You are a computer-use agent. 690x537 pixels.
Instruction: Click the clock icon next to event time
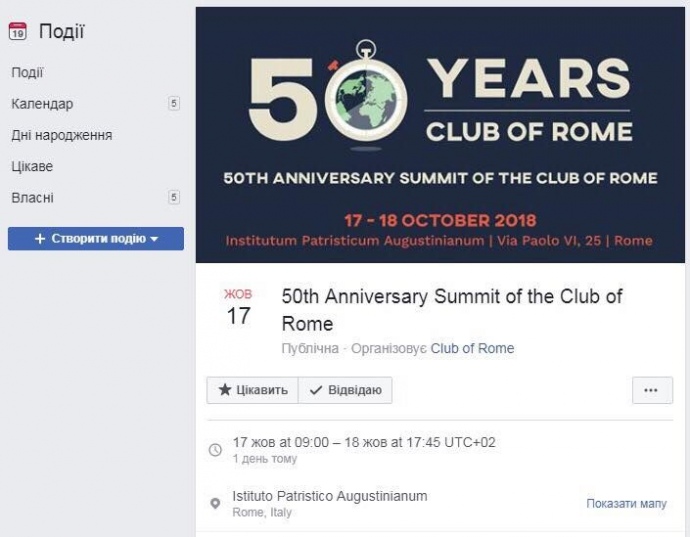click(215, 450)
